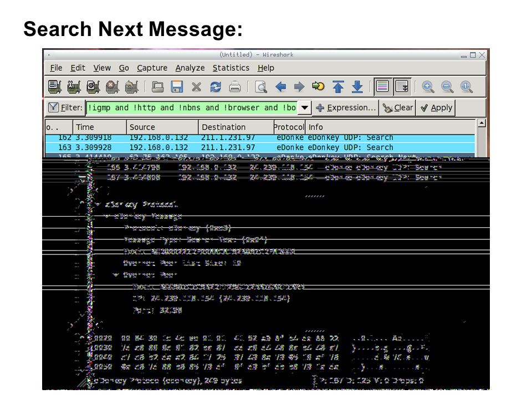Open the Analyze menu
Viewport: 532px width, 399px height.
[x=190, y=68]
